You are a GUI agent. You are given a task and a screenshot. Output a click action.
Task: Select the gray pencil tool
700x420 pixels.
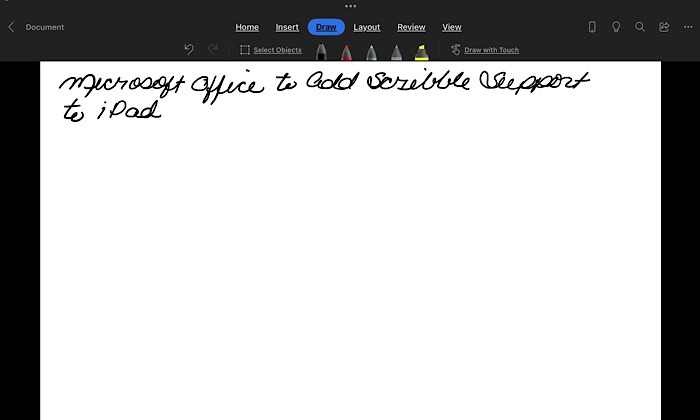point(396,51)
